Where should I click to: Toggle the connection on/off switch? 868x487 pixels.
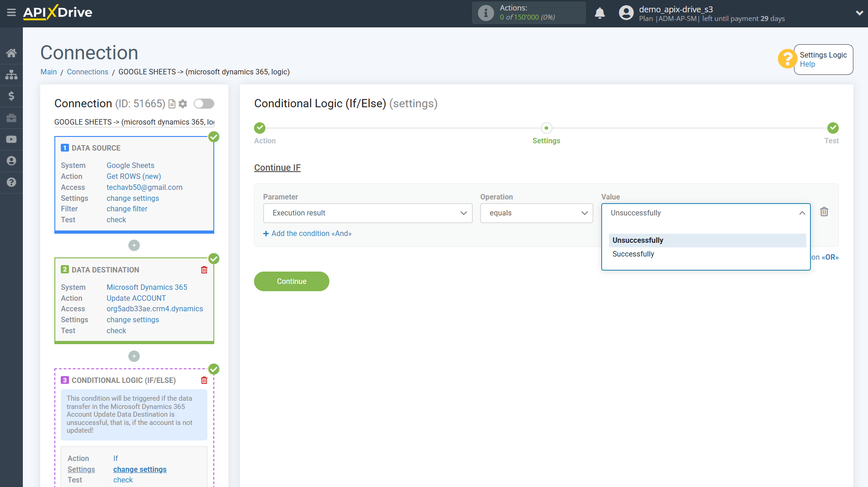204,104
